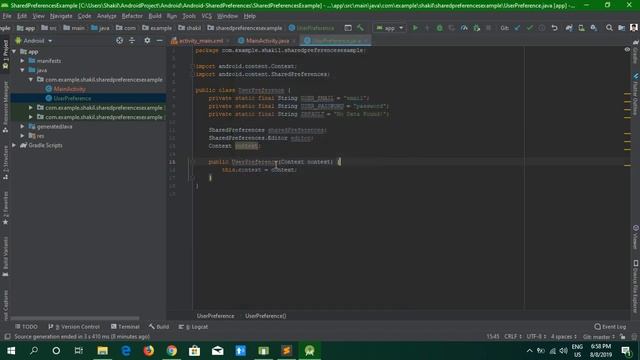
Task: Click the Search Everywhere magnifier icon
Action: point(609,28)
